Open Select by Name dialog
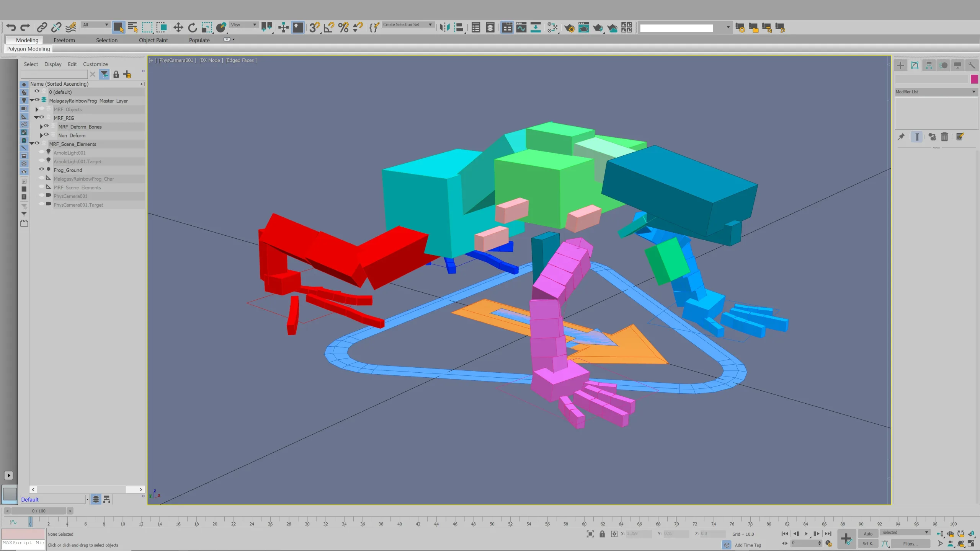The height and width of the screenshot is (551, 980). (133, 28)
